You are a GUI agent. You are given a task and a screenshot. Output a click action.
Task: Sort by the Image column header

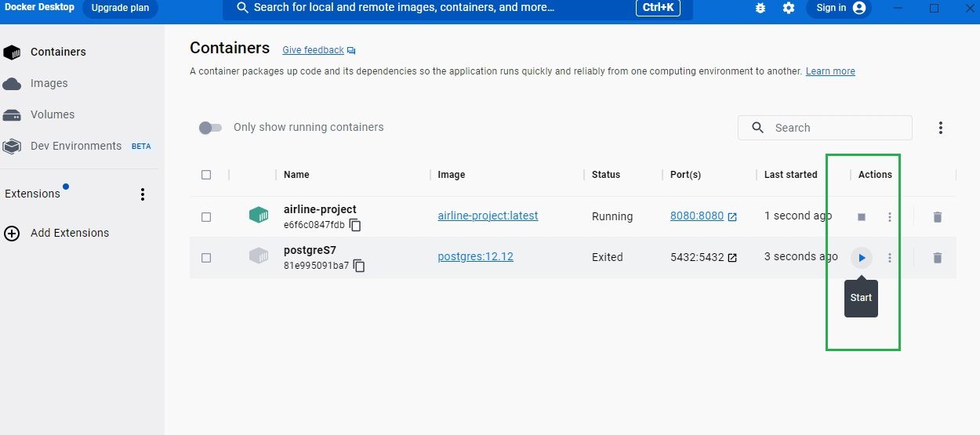pyautogui.click(x=451, y=175)
